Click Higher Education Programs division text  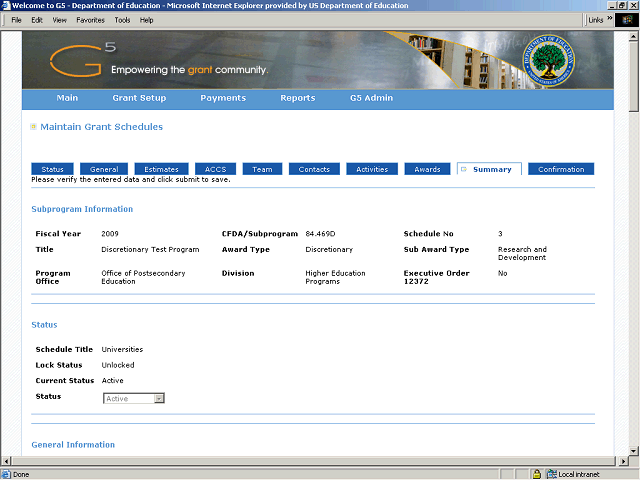[x=336, y=277]
